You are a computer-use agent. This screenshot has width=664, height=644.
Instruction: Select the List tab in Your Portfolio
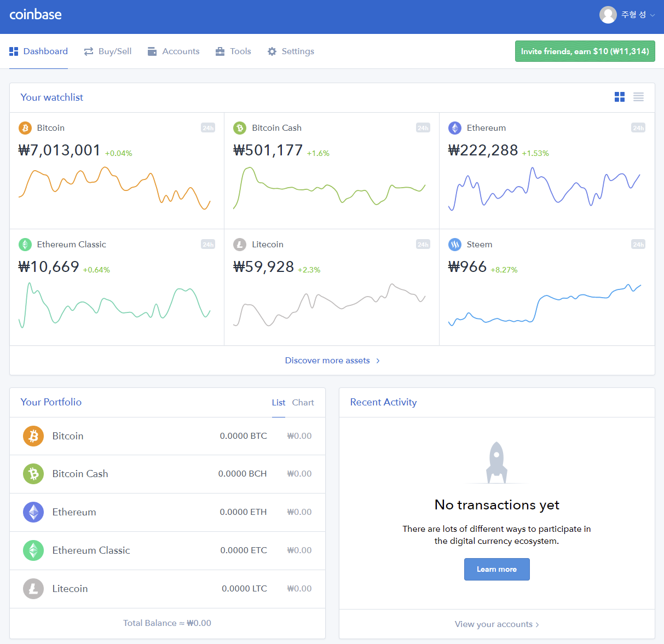[279, 403]
